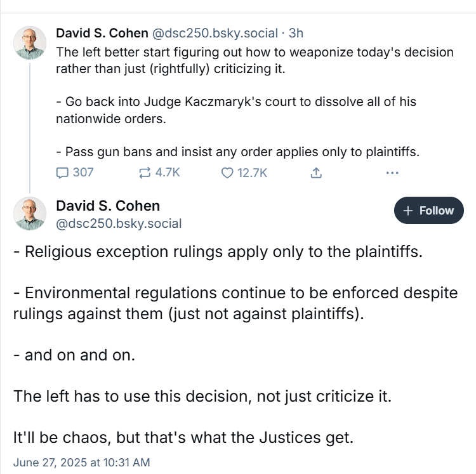Click the David S. Cohen name in parent post
The width and height of the screenshot is (476, 474).
point(102,33)
